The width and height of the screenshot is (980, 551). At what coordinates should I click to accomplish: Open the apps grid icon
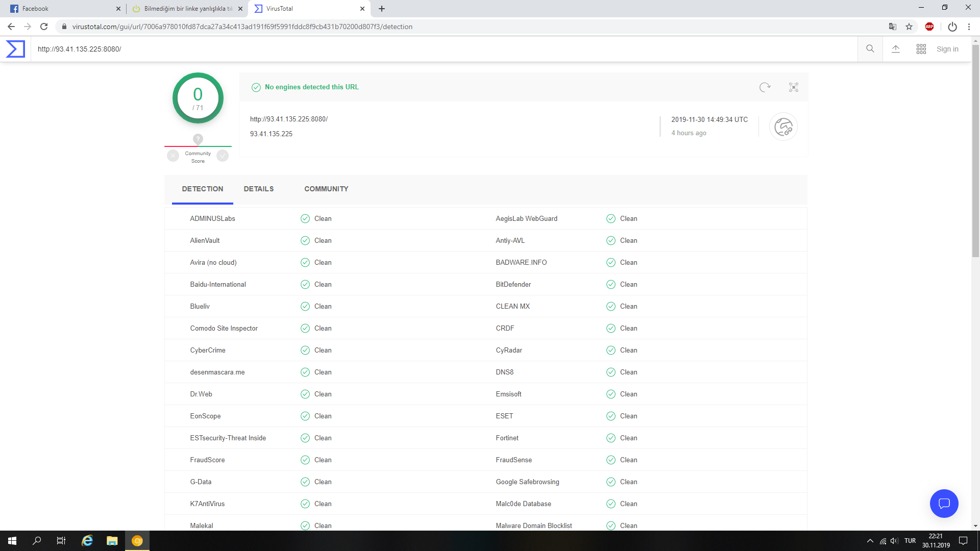[x=921, y=49]
